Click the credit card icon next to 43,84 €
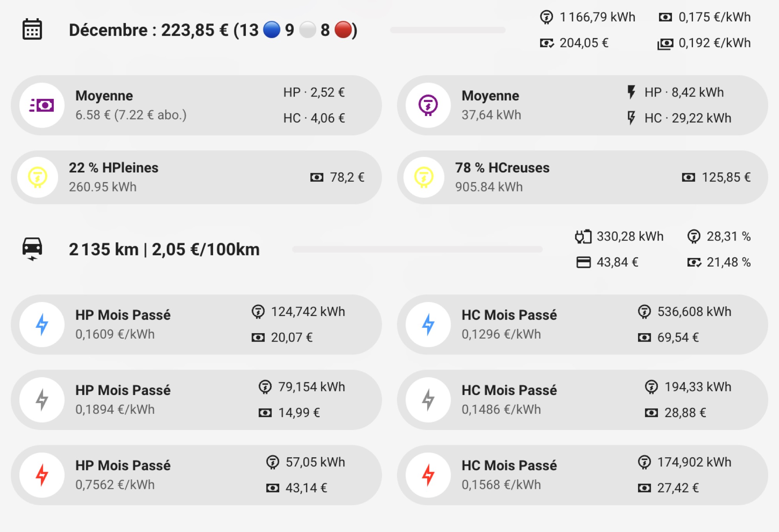The image size is (779, 532). [583, 262]
